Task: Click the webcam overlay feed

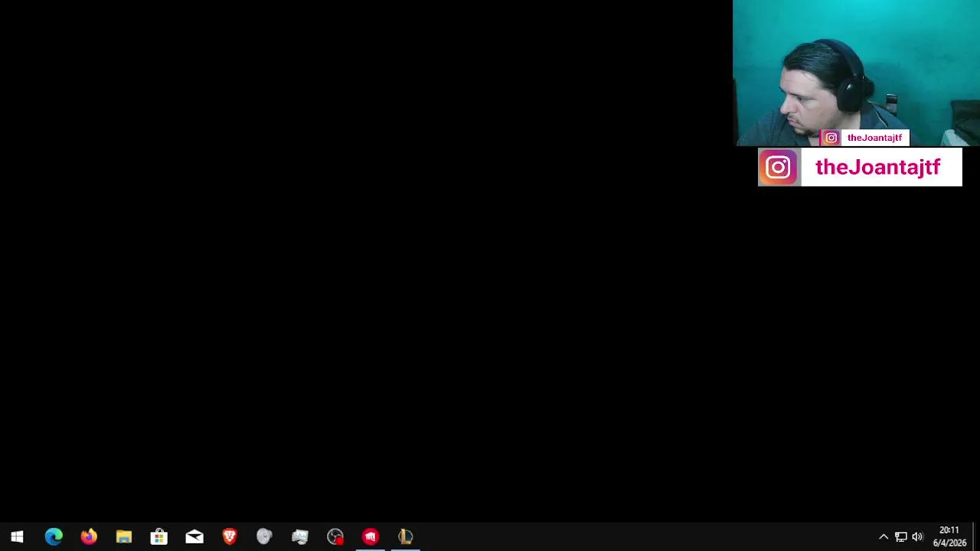Action: point(856,73)
